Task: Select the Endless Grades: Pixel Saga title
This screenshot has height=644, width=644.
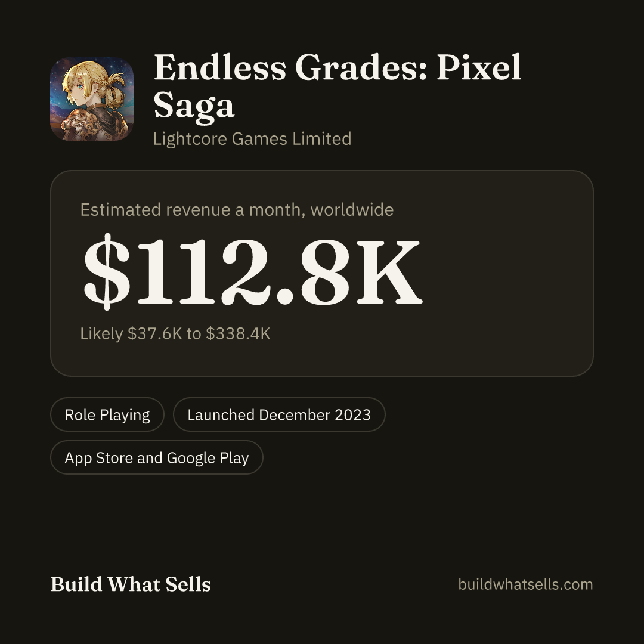Action: tap(337, 86)
